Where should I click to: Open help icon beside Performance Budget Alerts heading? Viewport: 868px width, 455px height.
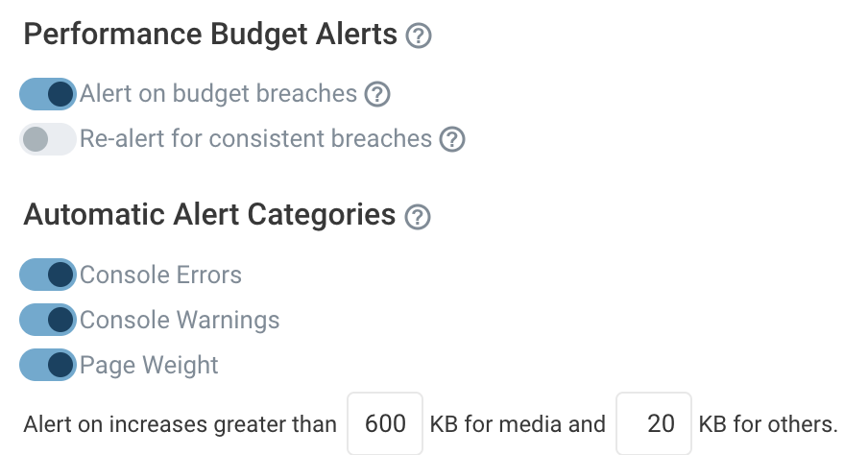click(x=419, y=36)
